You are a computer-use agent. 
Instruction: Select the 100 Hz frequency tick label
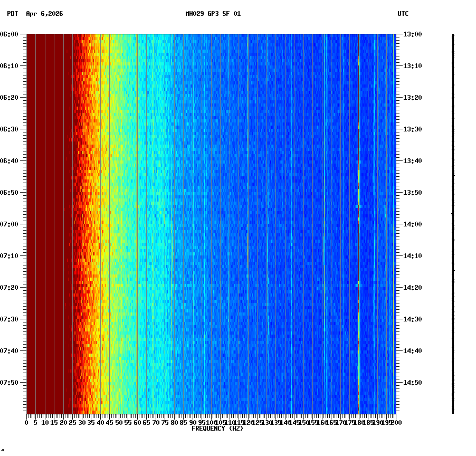pos(212,422)
